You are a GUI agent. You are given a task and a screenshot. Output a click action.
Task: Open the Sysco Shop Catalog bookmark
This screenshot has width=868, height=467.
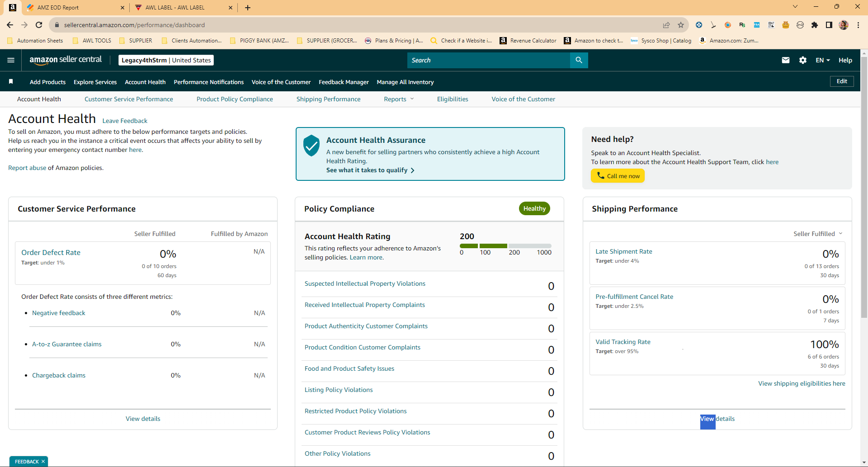click(x=661, y=41)
